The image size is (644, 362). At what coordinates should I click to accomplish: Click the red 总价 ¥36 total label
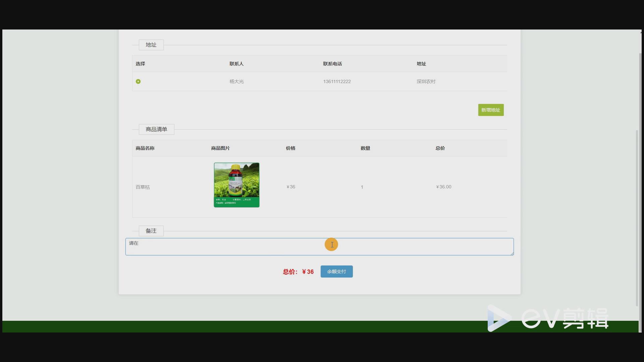pyautogui.click(x=298, y=272)
